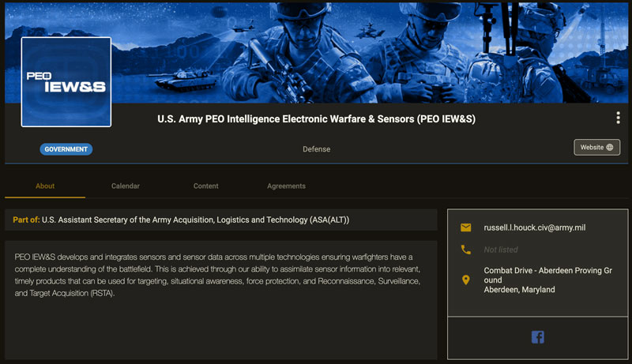The height and width of the screenshot is (364, 632).
Task: Switch to the Calendar tab
Action: pos(126,186)
